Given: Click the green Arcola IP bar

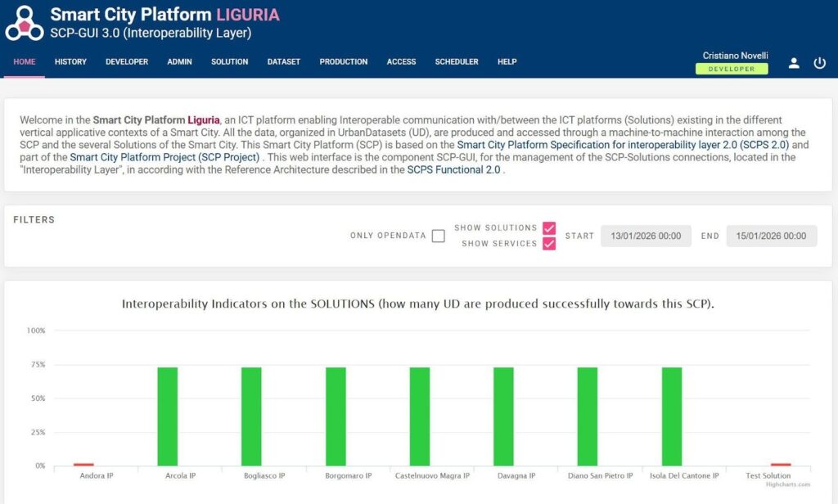Looking at the screenshot, I should point(168,416).
